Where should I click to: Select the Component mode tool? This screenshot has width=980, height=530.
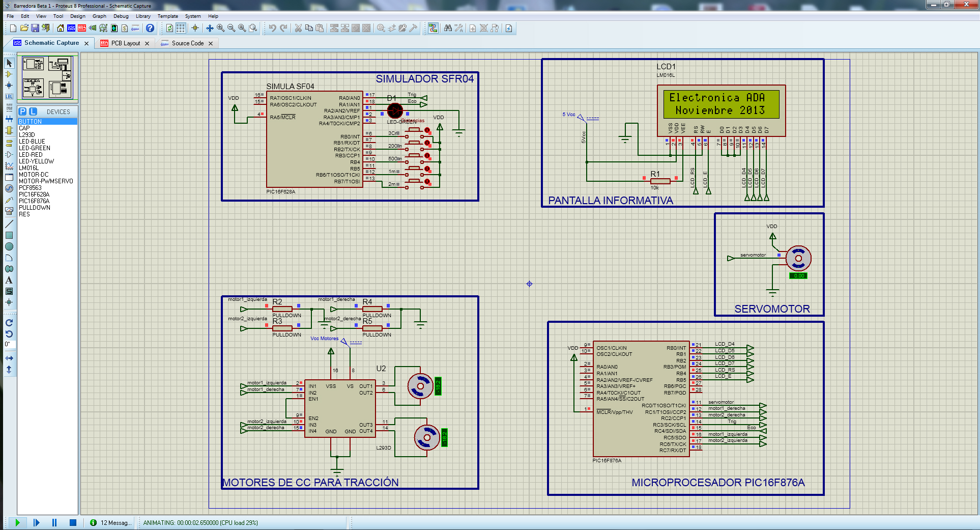pos(9,74)
